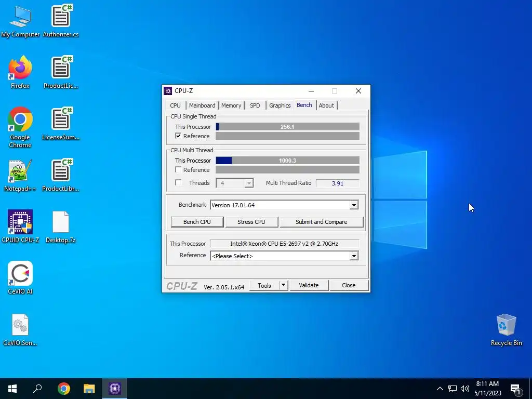Open notification action center icon
532x399 pixels.
tap(515, 389)
